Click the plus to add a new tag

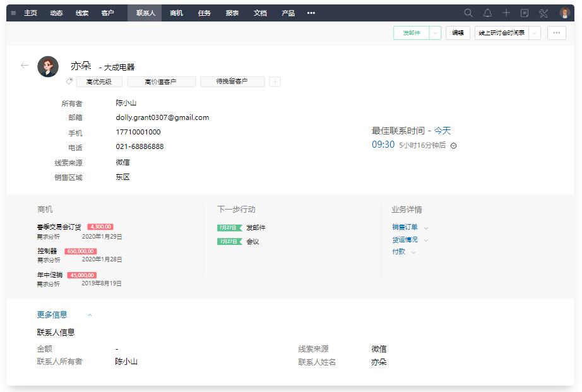[274, 81]
